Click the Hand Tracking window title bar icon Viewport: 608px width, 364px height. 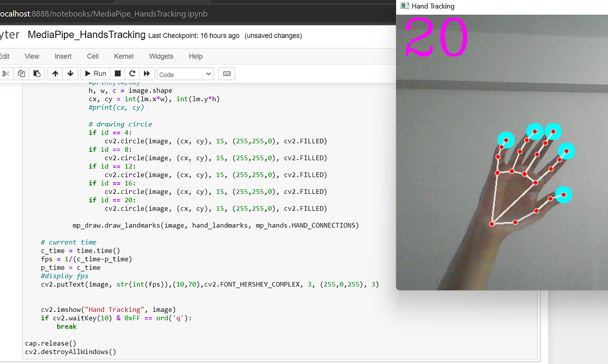(x=404, y=6)
